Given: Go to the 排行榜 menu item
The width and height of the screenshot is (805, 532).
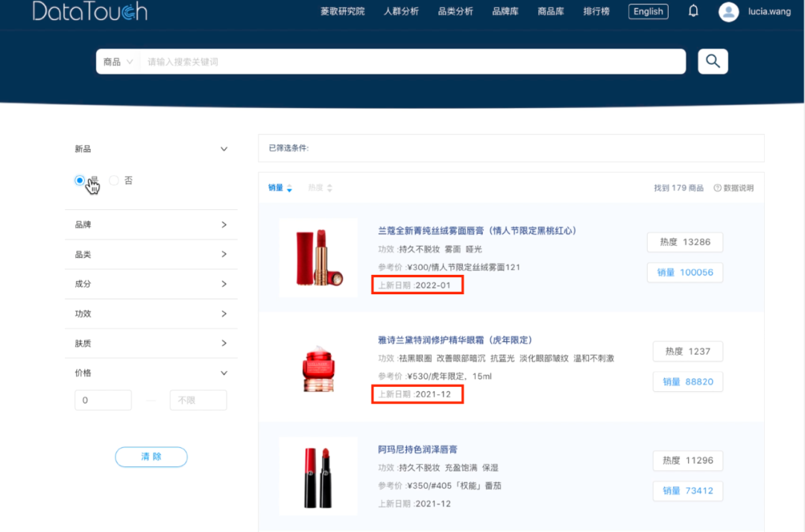Looking at the screenshot, I should [596, 11].
